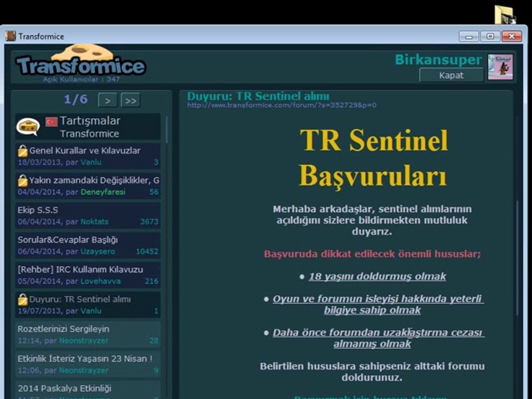Click the thread list scrollbar
Image resolution: width=532 pixels, height=399 pixels.
point(167,130)
